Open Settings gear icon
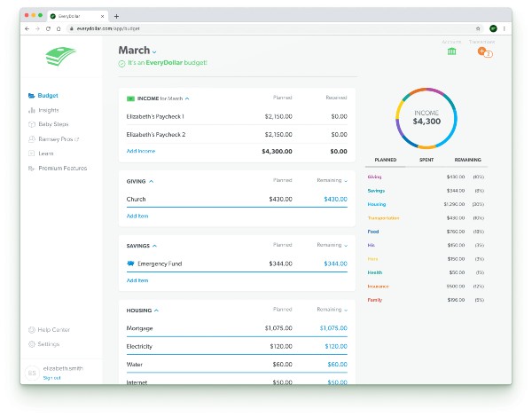 coord(32,344)
